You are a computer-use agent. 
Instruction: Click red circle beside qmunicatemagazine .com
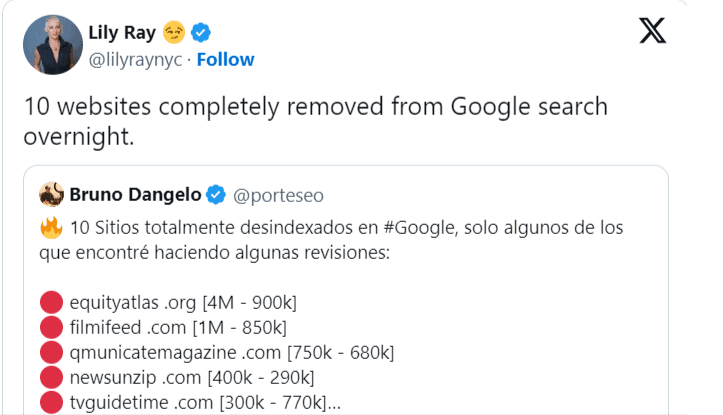tap(51, 352)
